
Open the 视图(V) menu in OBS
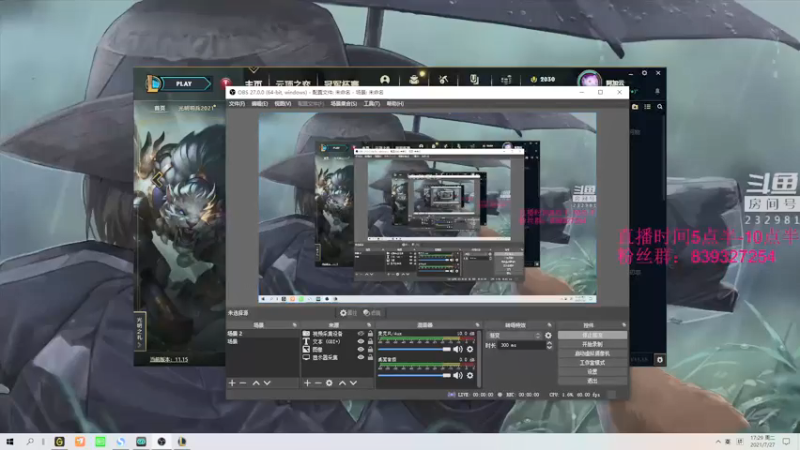(283, 104)
